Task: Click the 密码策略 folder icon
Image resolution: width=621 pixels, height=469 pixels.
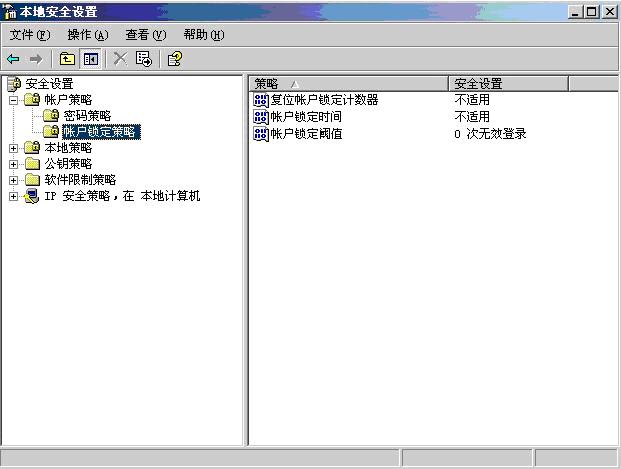Action: click(x=51, y=115)
